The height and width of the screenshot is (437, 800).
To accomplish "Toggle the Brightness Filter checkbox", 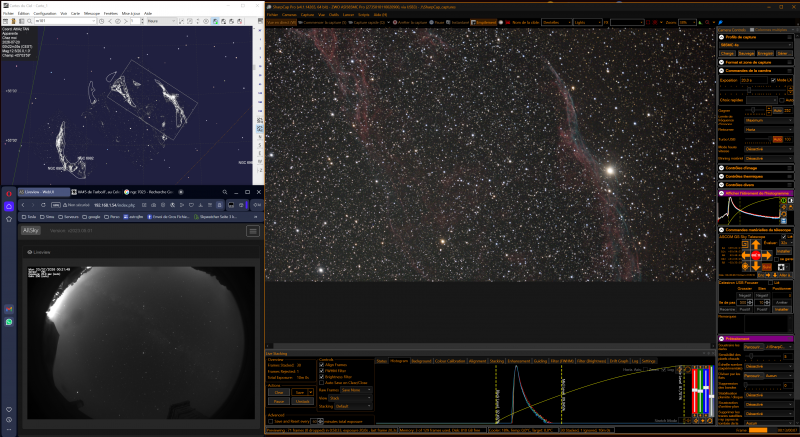I will point(321,377).
